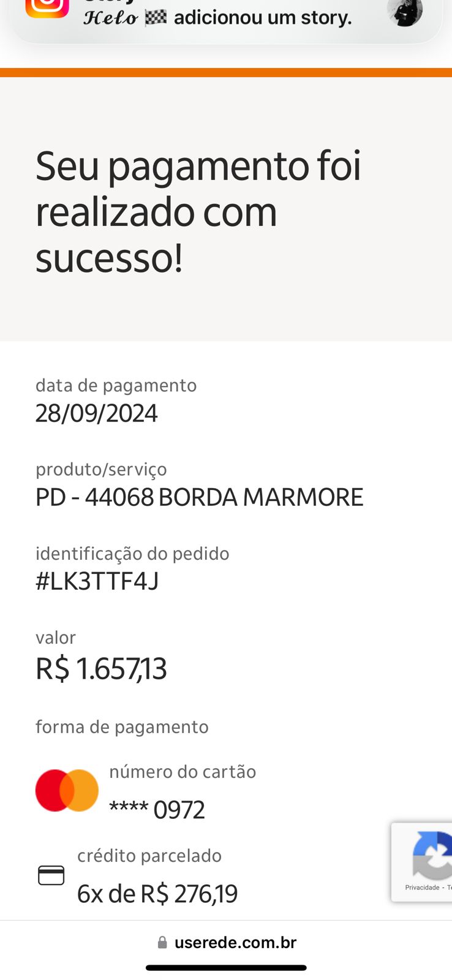Image resolution: width=452 pixels, height=980 pixels.
Task: Tap the home indicator bar at bottom
Action: (226, 968)
